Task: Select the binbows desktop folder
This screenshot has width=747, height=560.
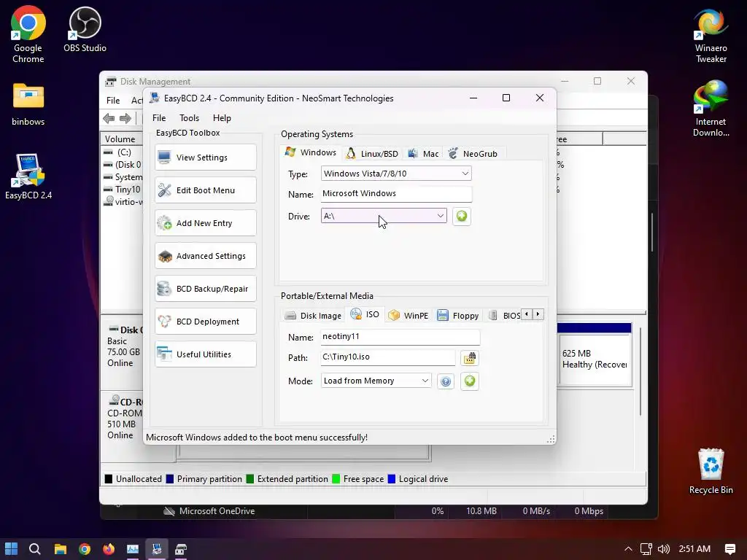Action: (x=28, y=104)
